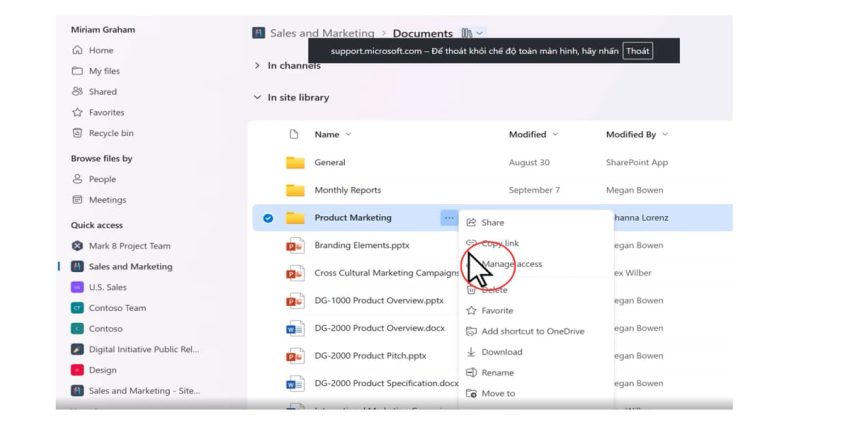Choose Add shortcut to OneDrive
Screen dimensions: 850x425
pos(525,331)
